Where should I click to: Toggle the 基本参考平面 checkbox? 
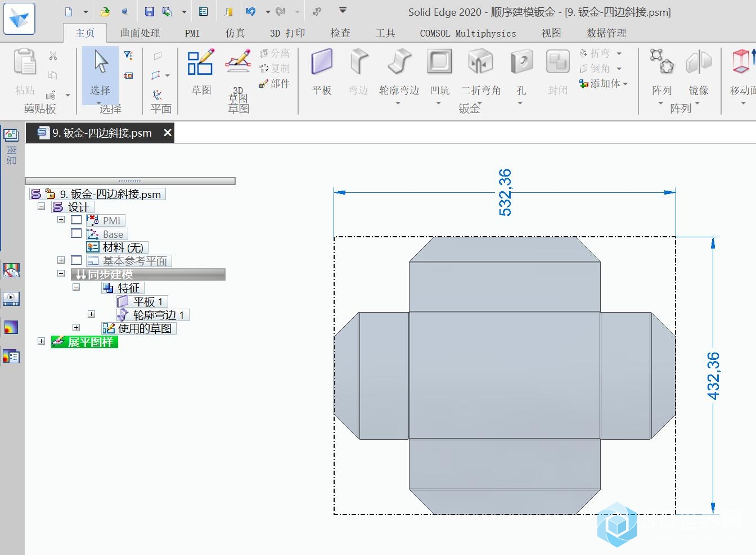[76, 260]
